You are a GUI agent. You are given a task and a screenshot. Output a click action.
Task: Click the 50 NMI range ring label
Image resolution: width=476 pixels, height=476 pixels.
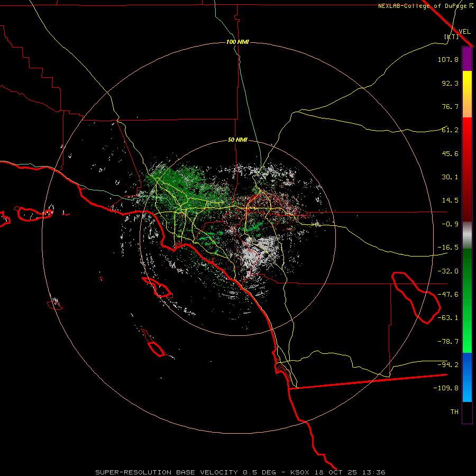click(237, 140)
